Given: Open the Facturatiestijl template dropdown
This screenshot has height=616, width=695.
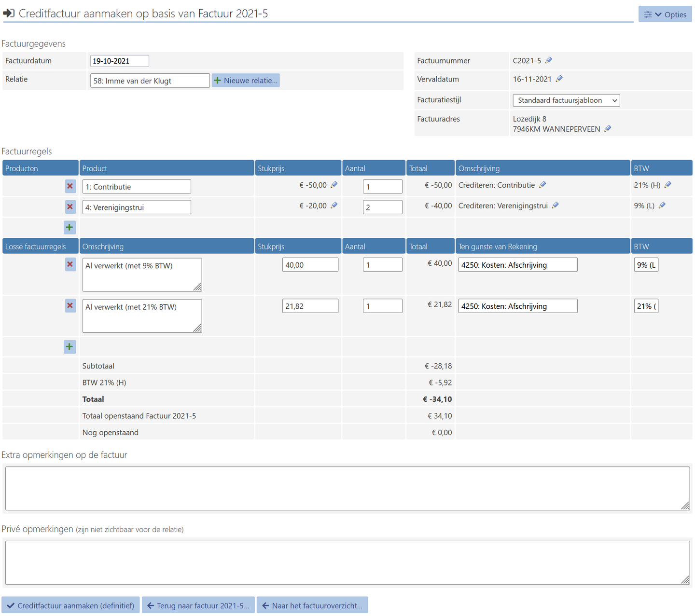Looking at the screenshot, I should (566, 100).
